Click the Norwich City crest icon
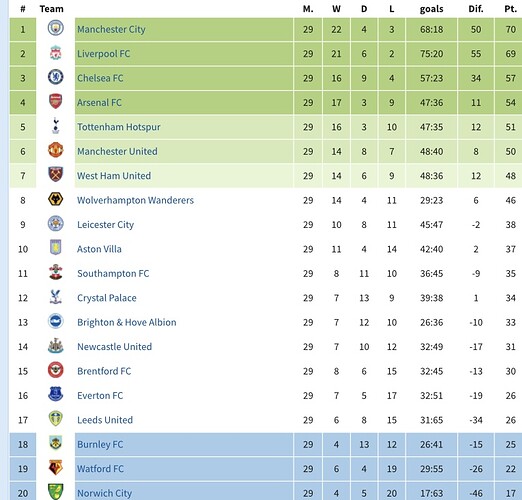This screenshot has height=500, width=522. point(56,492)
